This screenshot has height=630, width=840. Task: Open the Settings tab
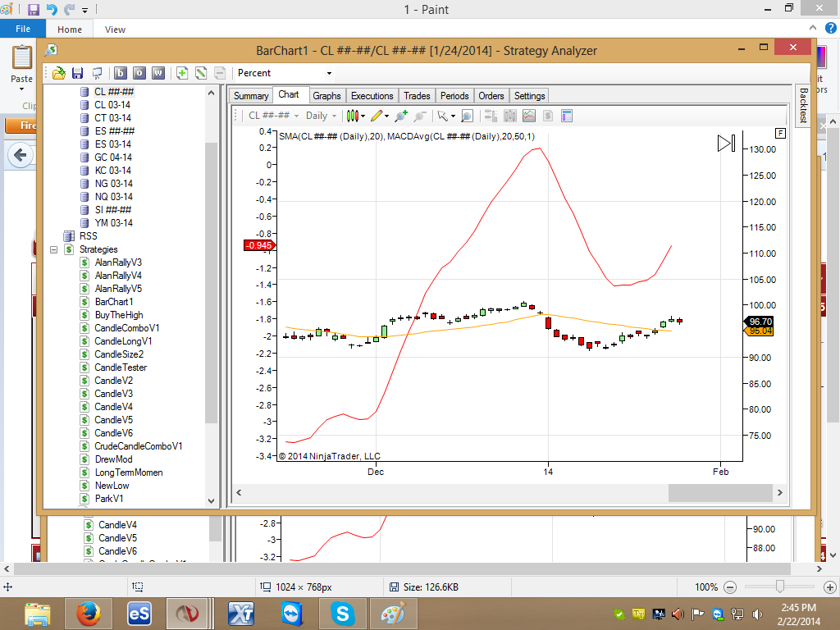click(x=529, y=96)
